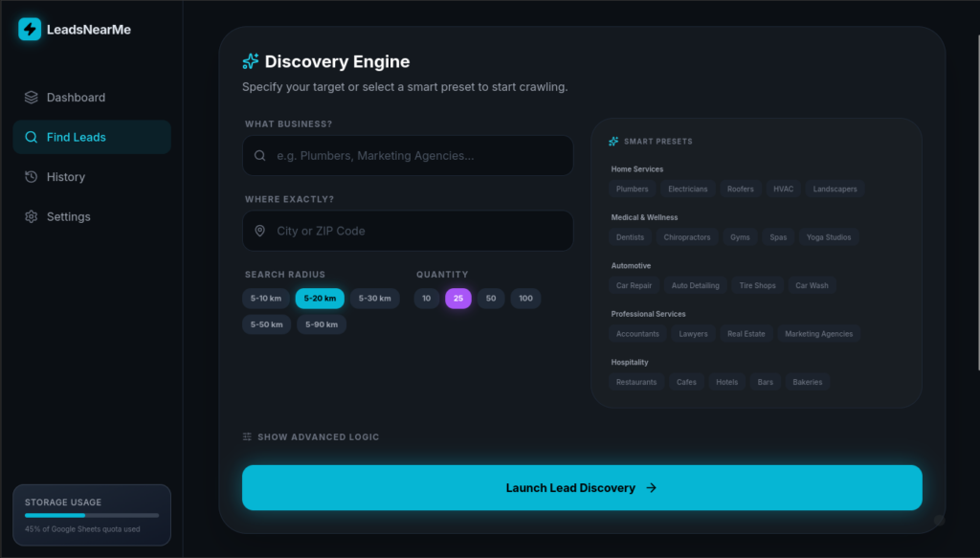Click the Discovery Engine sparkle icon
This screenshot has width=980, height=558.
tap(251, 61)
